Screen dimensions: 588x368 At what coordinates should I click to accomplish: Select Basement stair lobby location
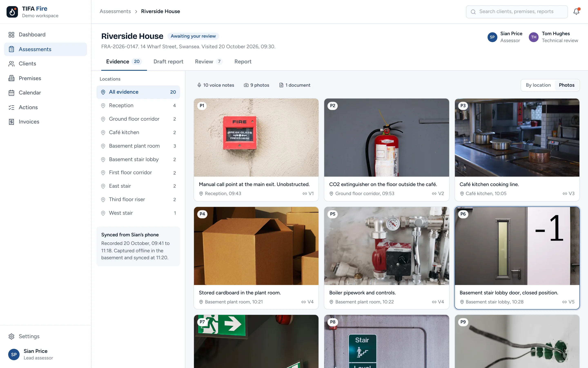pyautogui.click(x=138, y=159)
